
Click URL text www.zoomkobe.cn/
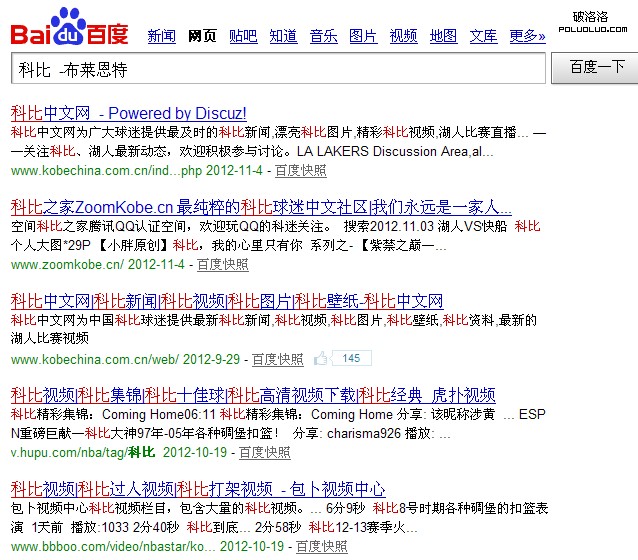tap(67, 265)
